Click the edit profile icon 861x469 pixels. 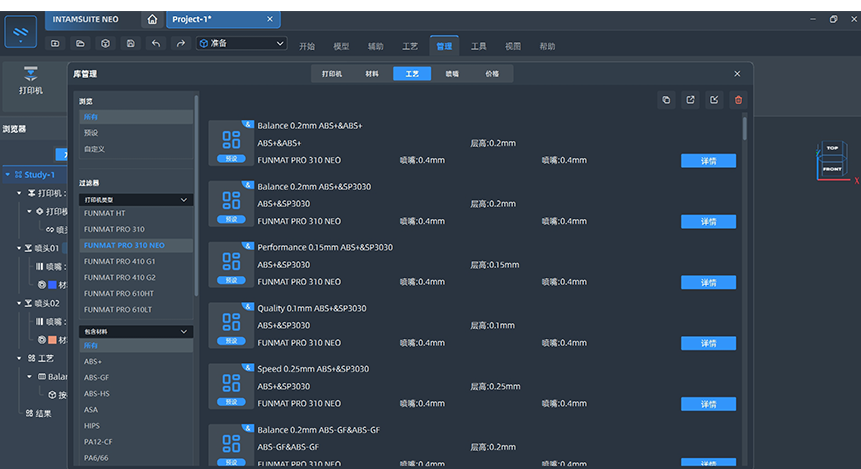pyautogui.click(x=714, y=100)
